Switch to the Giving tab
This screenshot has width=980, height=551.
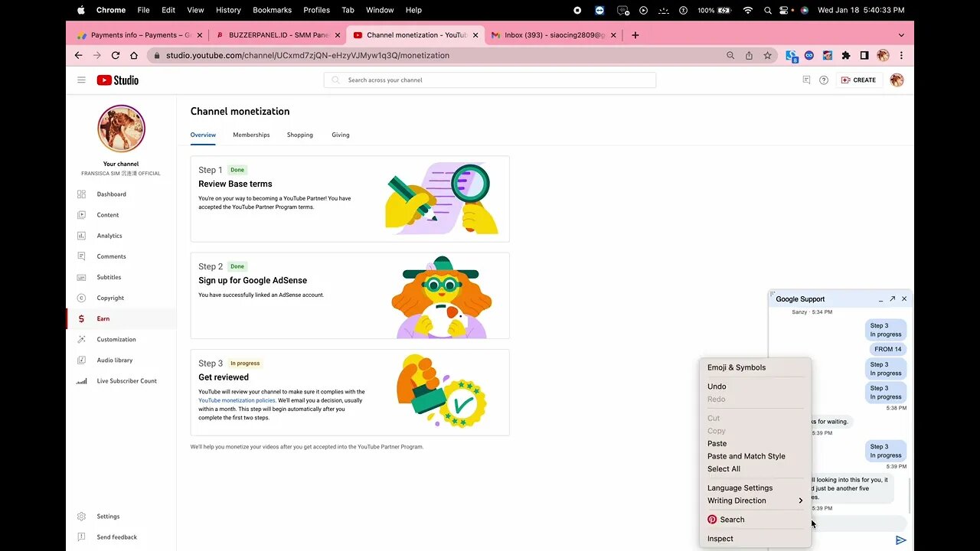pos(341,135)
